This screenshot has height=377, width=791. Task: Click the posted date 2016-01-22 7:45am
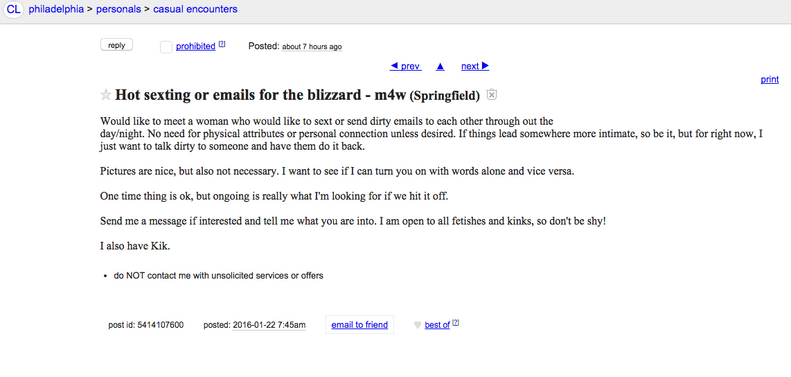coord(269,325)
